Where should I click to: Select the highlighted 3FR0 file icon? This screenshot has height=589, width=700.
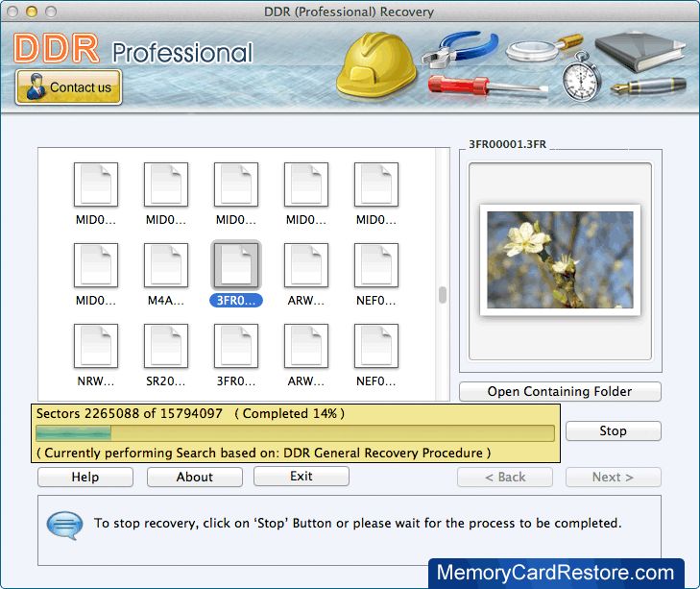tap(236, 265)
